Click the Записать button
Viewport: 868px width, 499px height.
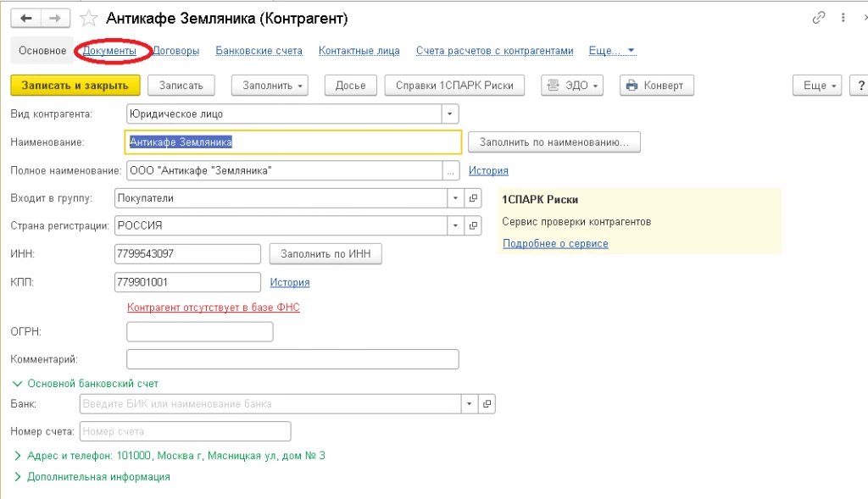click(181, 86)
